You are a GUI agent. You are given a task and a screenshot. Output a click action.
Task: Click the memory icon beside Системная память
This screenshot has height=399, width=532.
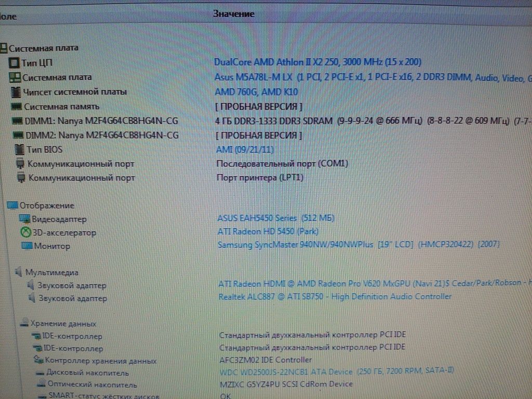[16, 107]
